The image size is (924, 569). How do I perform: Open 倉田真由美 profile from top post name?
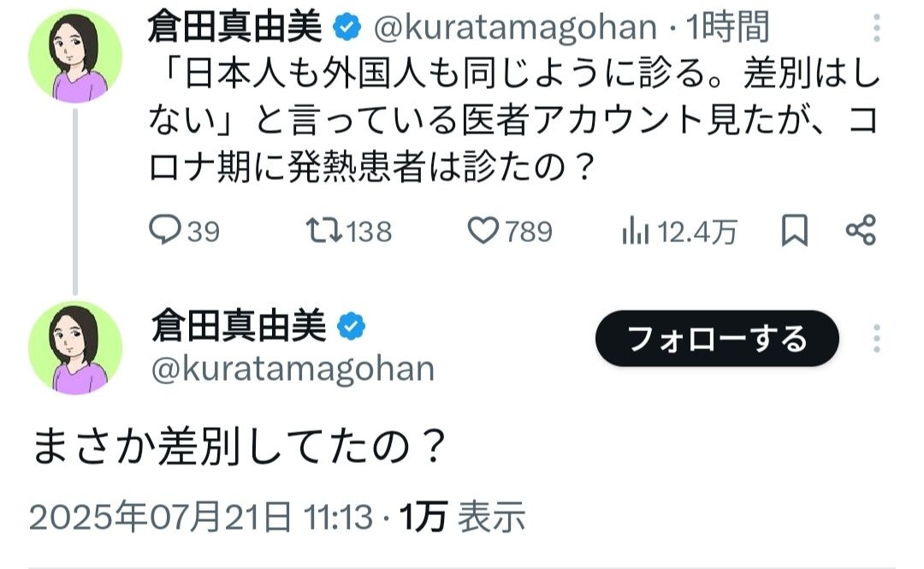point(237,28)
